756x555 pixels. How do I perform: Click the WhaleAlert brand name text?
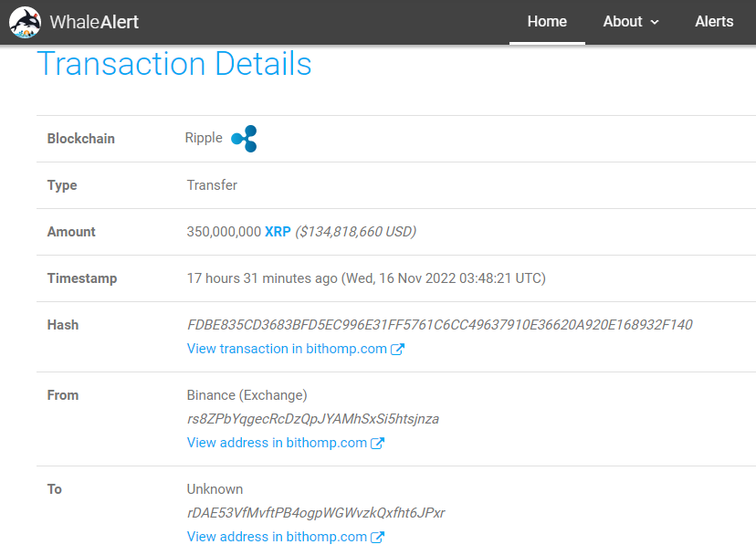(x=94, y=22)
